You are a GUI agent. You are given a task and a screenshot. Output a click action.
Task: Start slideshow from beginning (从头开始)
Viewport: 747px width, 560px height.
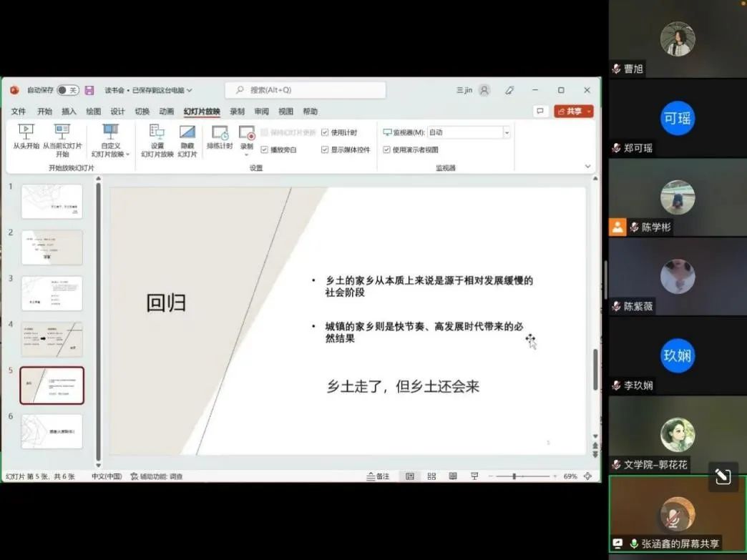[x=26, y=137]
